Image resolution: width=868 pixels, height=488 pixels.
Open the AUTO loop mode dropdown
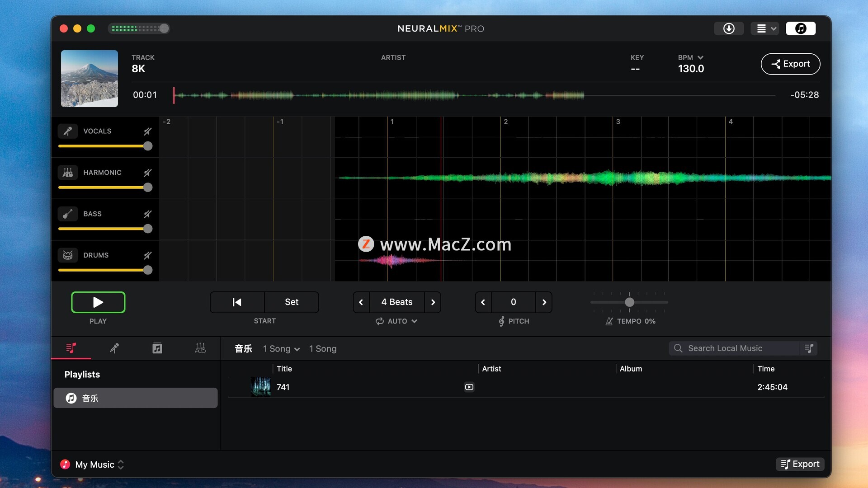(x=402, y=321)
